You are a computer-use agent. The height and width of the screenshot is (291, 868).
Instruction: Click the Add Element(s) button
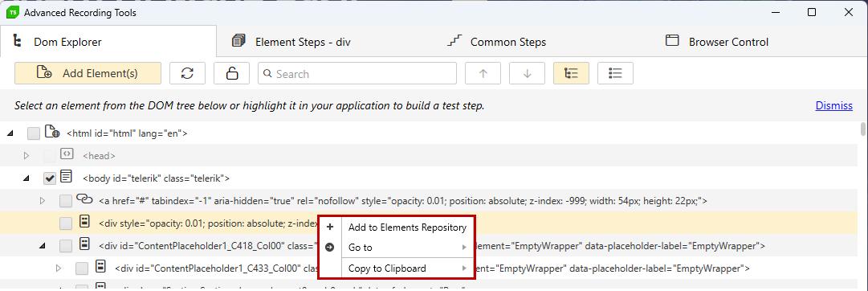click(x=88, y=73)
